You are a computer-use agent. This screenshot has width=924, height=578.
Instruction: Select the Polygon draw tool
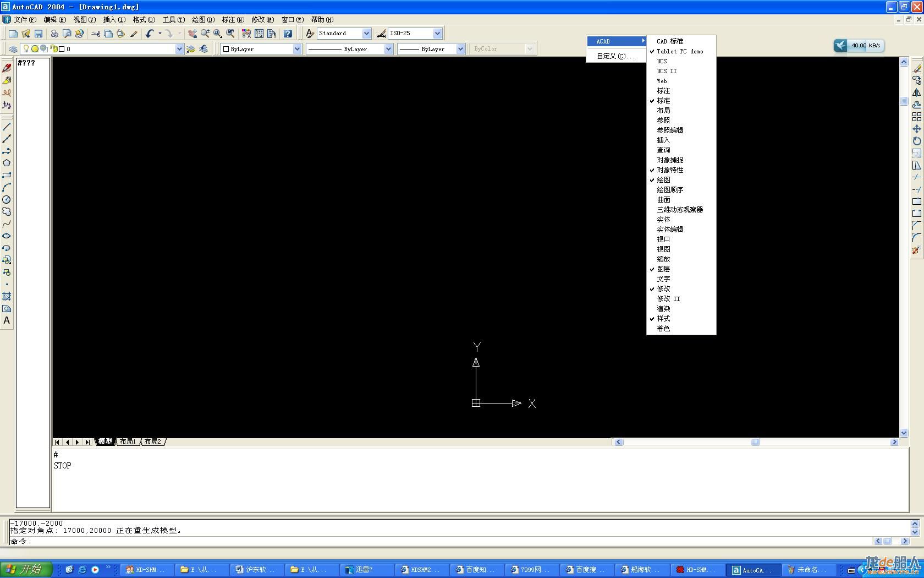[7, 163]
